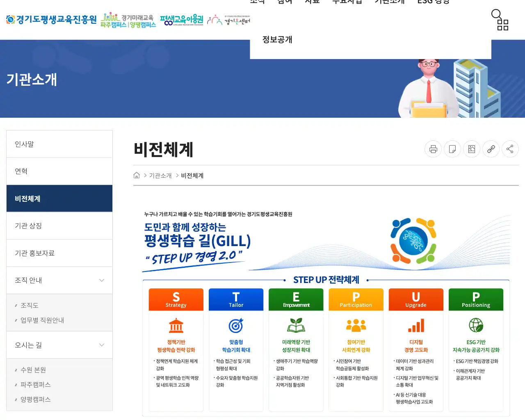Open the 파주캠퍼스 directions link
Screen dimensions: 525x420
click(x=36, y=384)
